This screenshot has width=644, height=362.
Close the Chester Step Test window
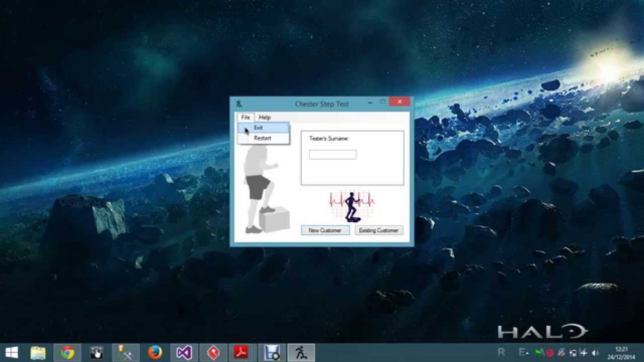pyautogui.click(x=400, y=102)
